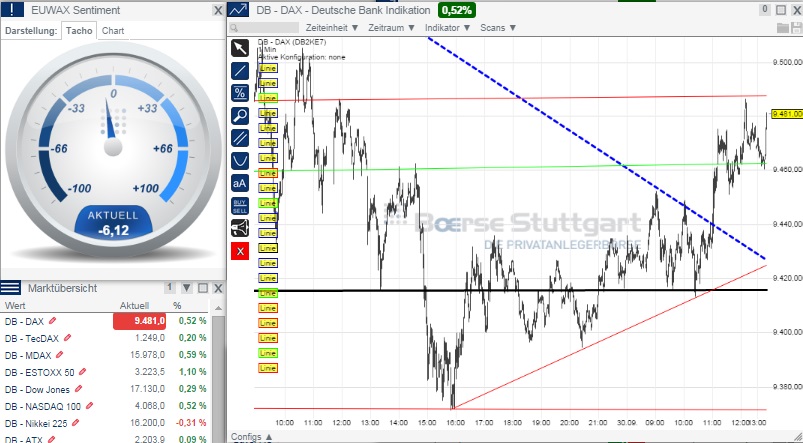Click the AKTUELL -6,12 sentiment readout
Image resolution: width=803 pixels, height=443 pixels.
pos(113,223)
